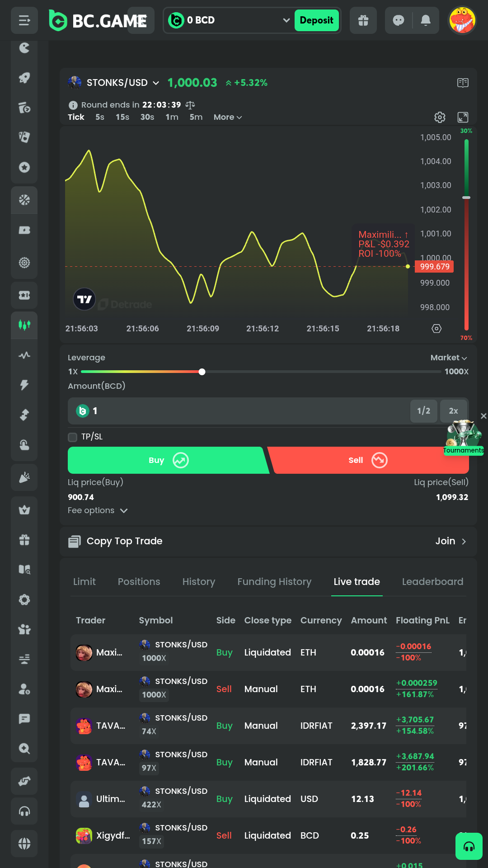This screenshot has width=488, height=868.
Task: Switch to the Leaderboard tab
Action: click(x=432, y=582)
